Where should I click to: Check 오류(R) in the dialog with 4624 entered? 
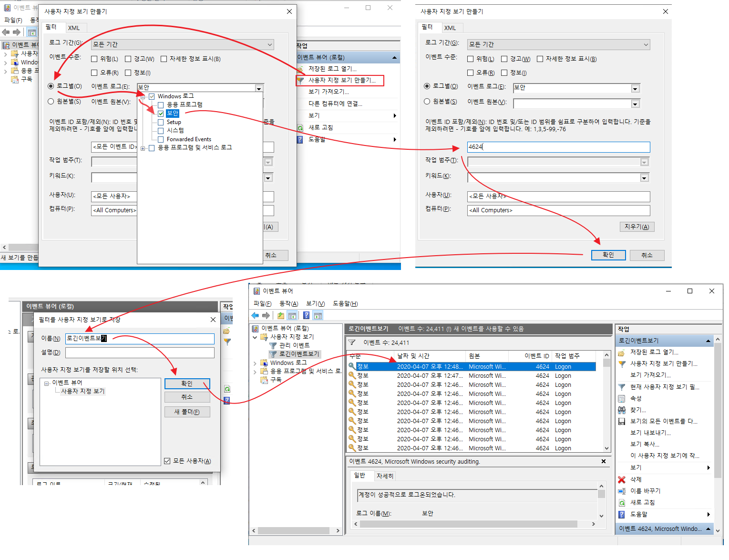coord(471,73)
